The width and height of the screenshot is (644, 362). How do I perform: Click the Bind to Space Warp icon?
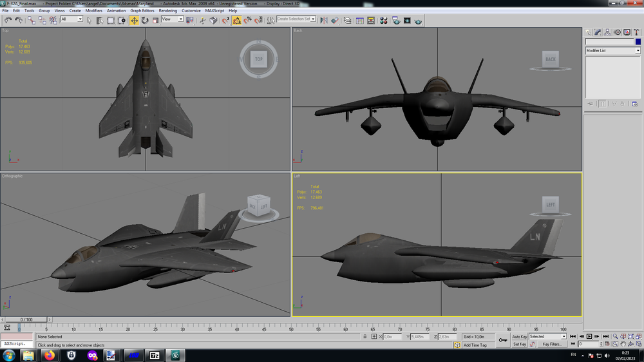[x=53, y=20]
